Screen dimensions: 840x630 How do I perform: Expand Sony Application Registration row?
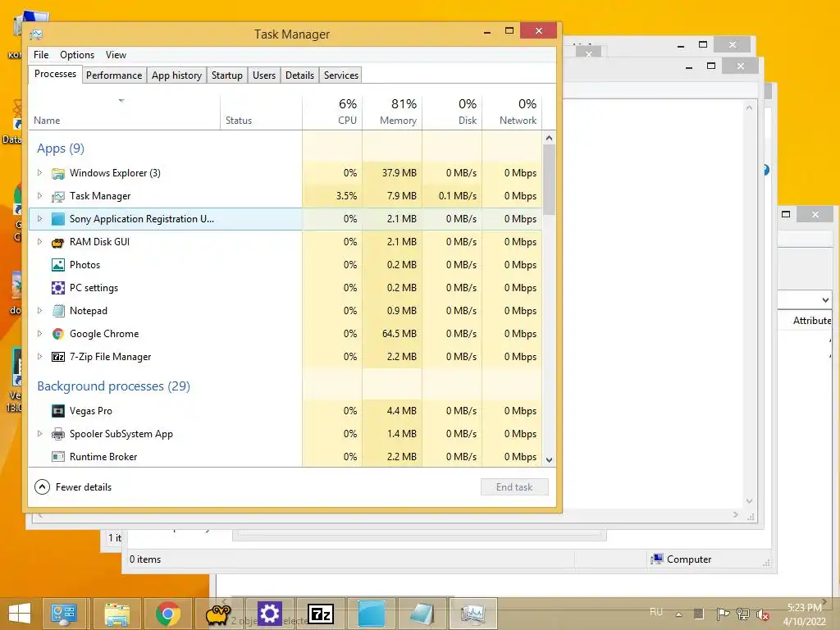[x=39, y=218]
